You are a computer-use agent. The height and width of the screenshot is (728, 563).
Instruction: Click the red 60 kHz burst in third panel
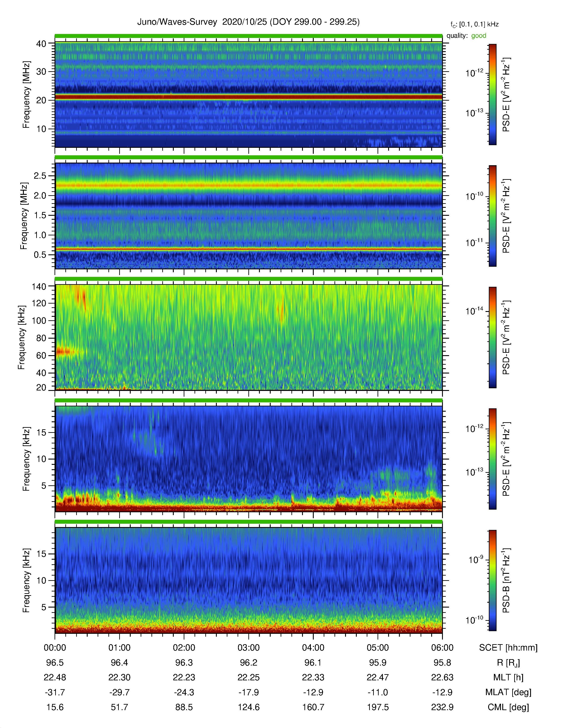(x=66, y=351)
